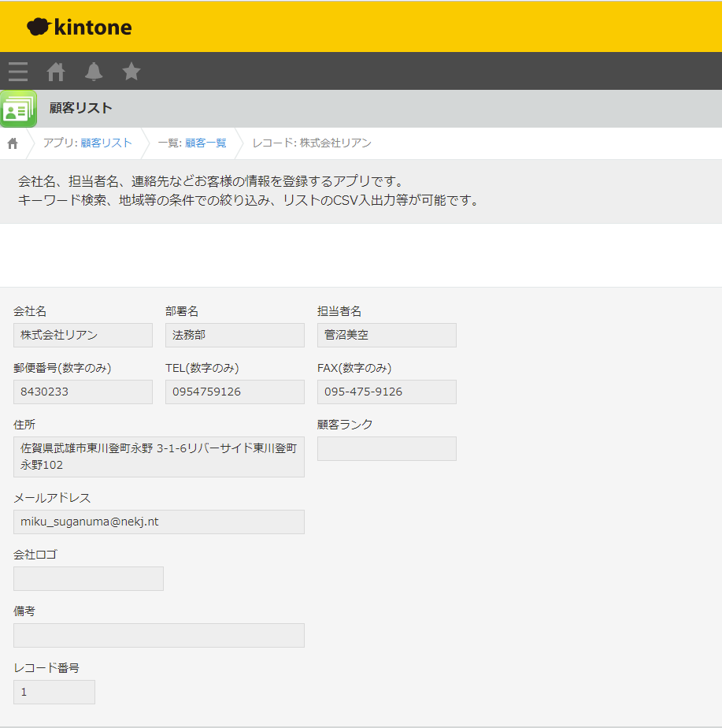This screenshot has width=722, height=728.
Task: Click the breadcrumb home icon
Action: pyautogui.click(x=11, y=143)
